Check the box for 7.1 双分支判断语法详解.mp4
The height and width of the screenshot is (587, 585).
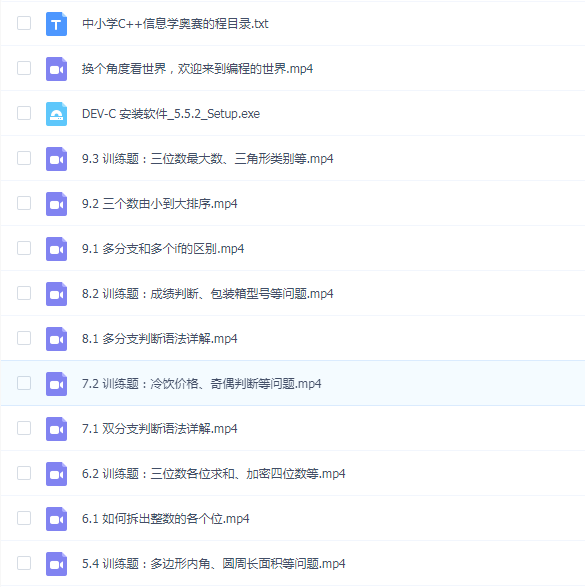[24, 428]
